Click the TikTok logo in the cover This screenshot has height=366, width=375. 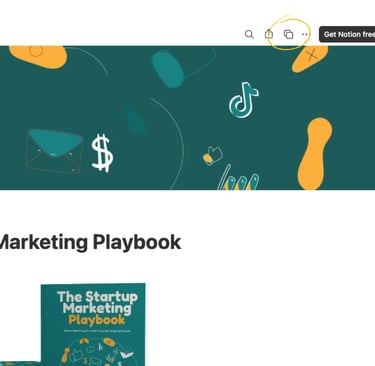pyautogui.click(x=244, y=100)
